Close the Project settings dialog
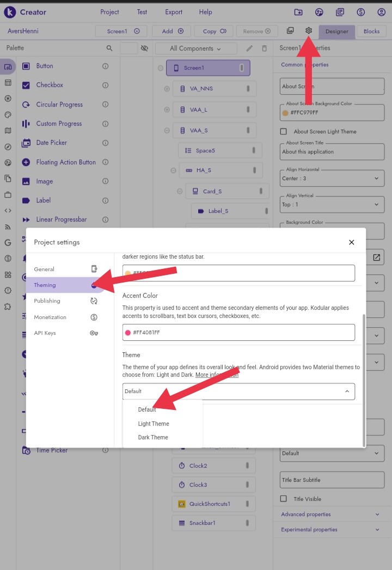The height and width of the screenshot is (570, 392). tap(351, 242)
